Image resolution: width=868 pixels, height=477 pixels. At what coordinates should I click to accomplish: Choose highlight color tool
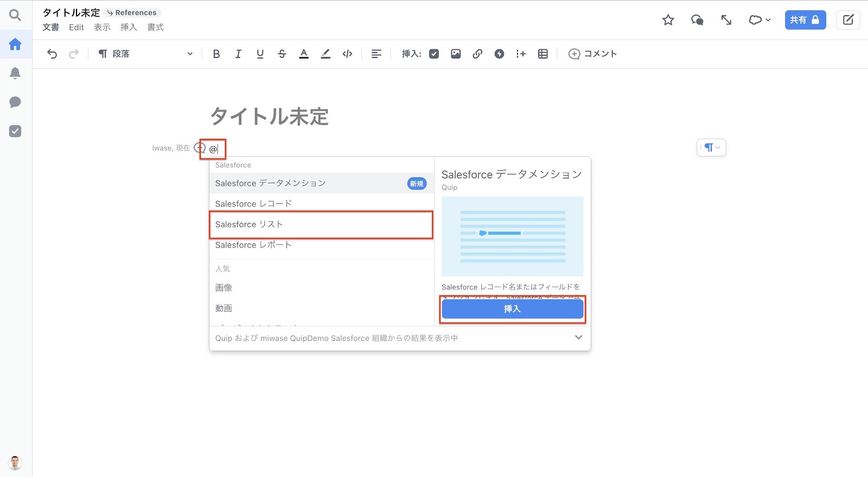click(x=325, y=54)
